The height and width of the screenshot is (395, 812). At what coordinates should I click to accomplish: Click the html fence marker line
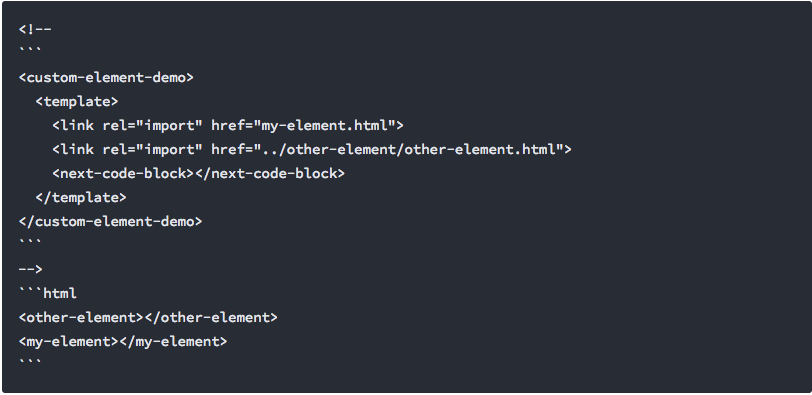click(x=48, y=293)
